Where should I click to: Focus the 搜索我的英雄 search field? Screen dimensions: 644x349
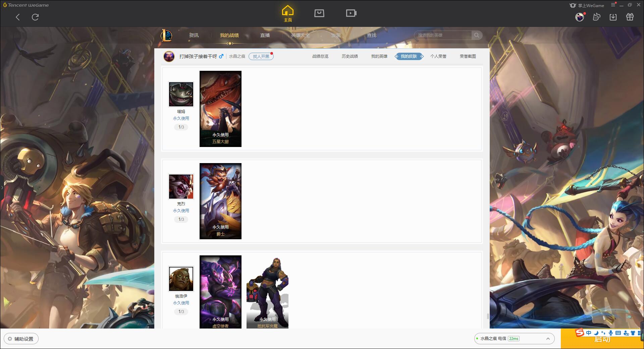click(x=443, y=35)
